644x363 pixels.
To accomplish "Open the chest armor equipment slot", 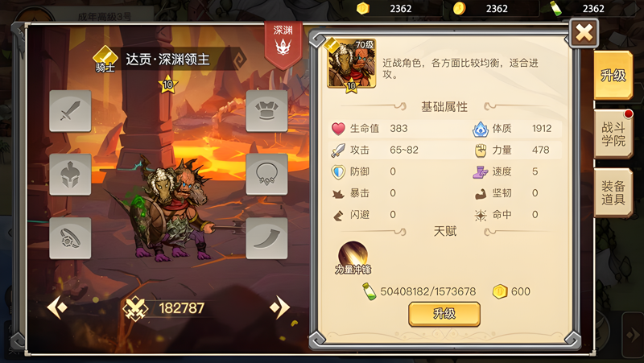I will point(266,111).
